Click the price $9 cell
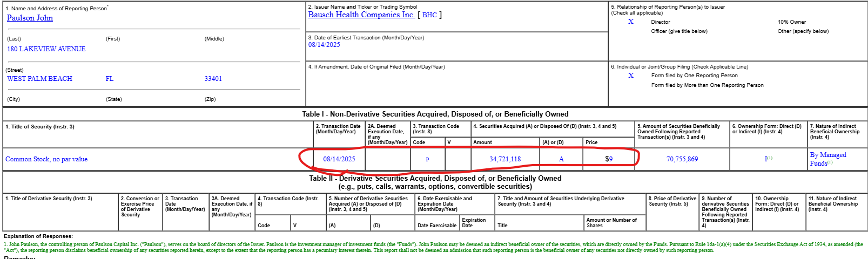868x259 pixels. coord(609,159)
